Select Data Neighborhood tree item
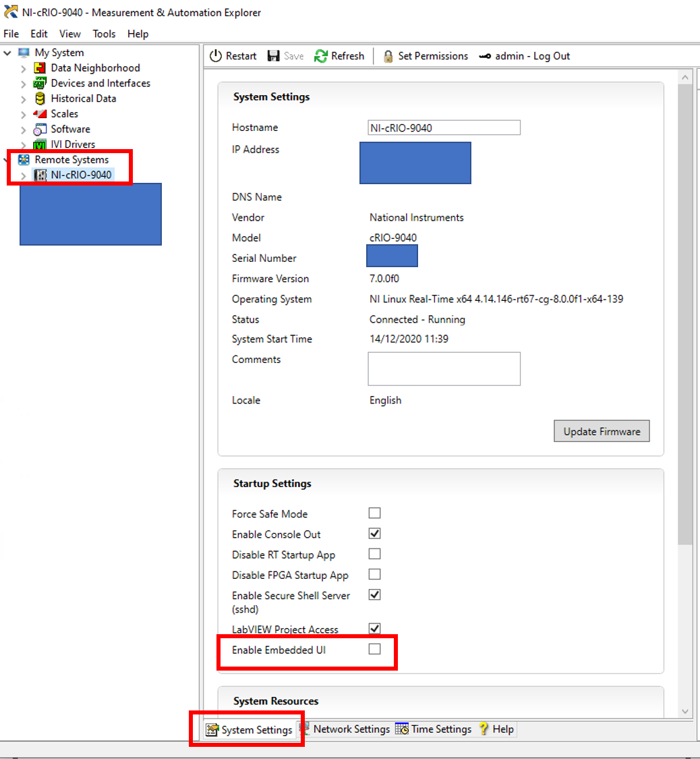 tap(95, 67)
